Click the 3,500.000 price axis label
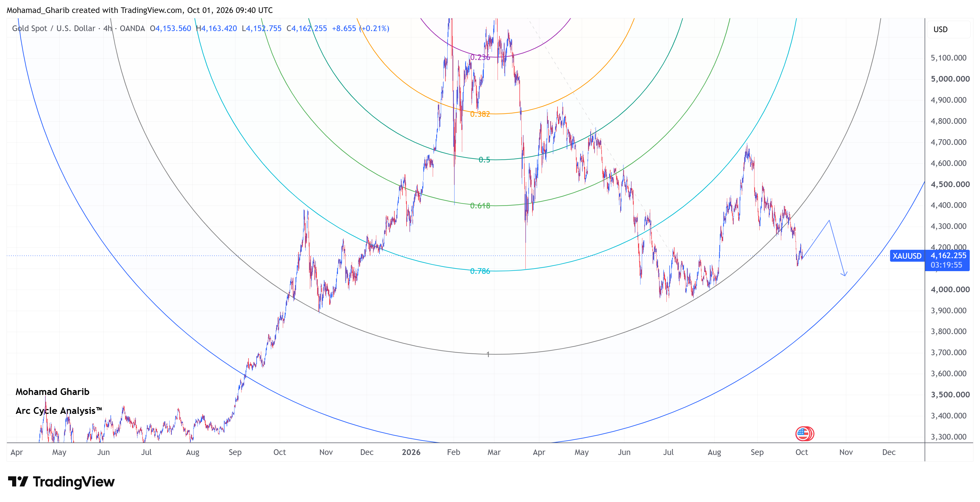980x502 pixels. click(950, 395)
